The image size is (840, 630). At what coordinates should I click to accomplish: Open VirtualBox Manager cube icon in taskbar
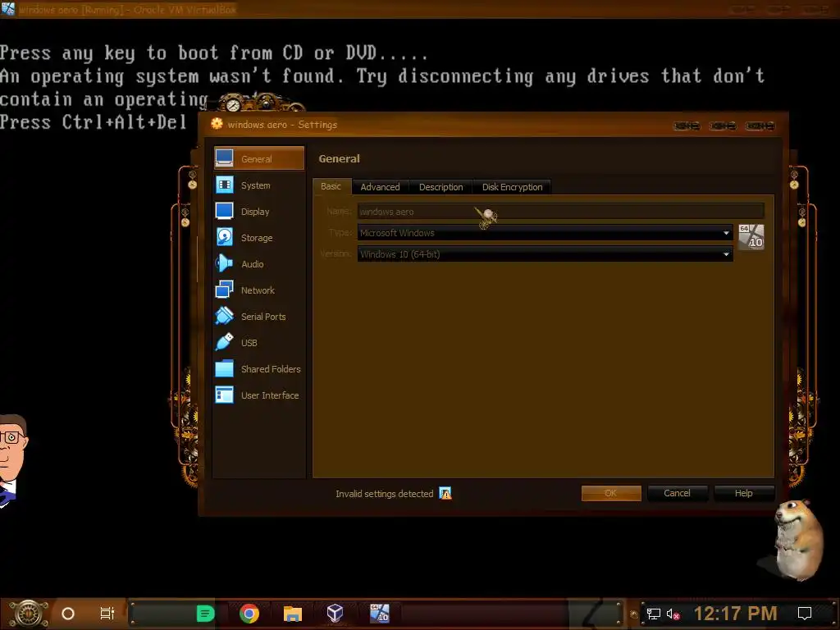336,613
